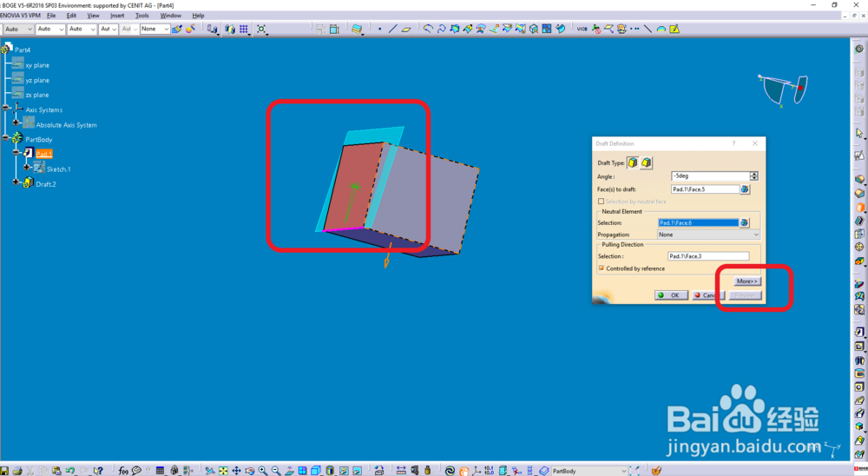Viewport: 868px width, 476px height.
Task: Select zx plane in the tree
Action: pos(37,96)
